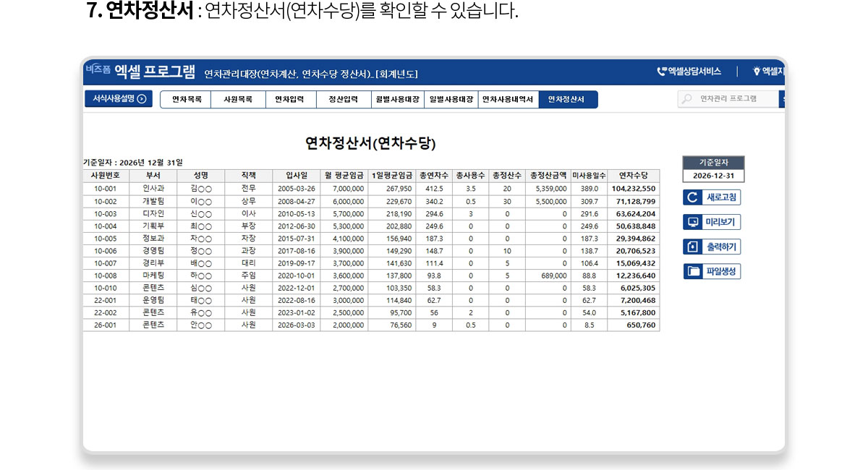The height and width of the screenshot is (470, 868).
Task: Open the 연차입력 tab
Action: tap(290, 100)
